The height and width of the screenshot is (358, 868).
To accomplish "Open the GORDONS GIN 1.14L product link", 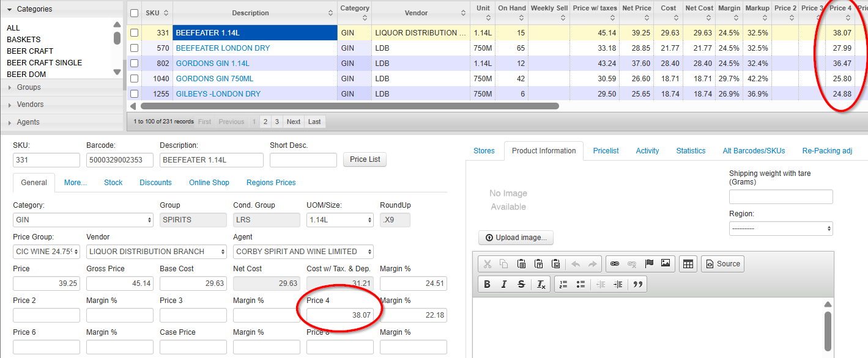I will [213, 64].
